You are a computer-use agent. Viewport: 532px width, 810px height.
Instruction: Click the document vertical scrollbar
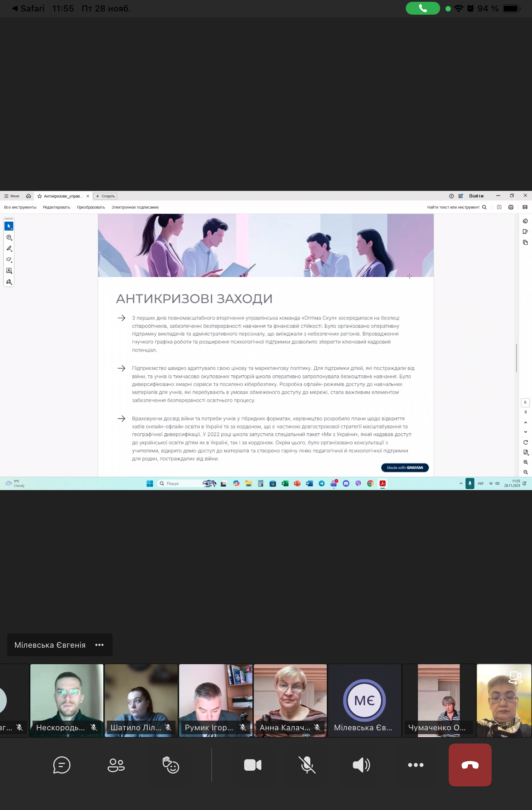[516, 357]
